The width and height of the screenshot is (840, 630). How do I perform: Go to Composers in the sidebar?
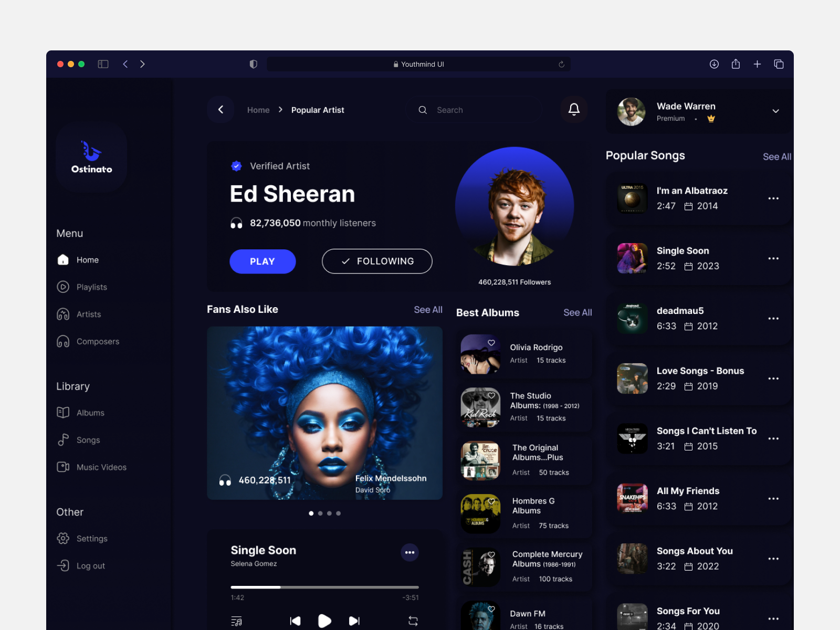(x=97, y=341)
